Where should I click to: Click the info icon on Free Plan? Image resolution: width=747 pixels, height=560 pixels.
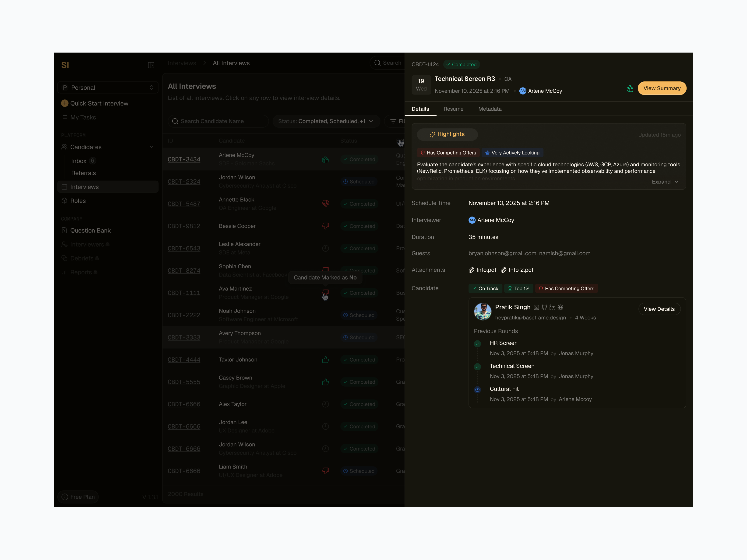click(65, 497)
